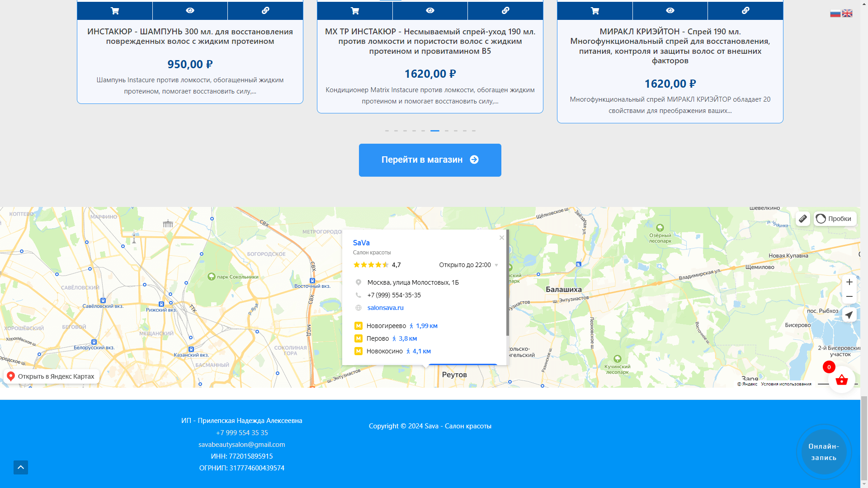
Task: Click the 4,7 star rating
Action: pyautogui.click(x=377, y=265)
